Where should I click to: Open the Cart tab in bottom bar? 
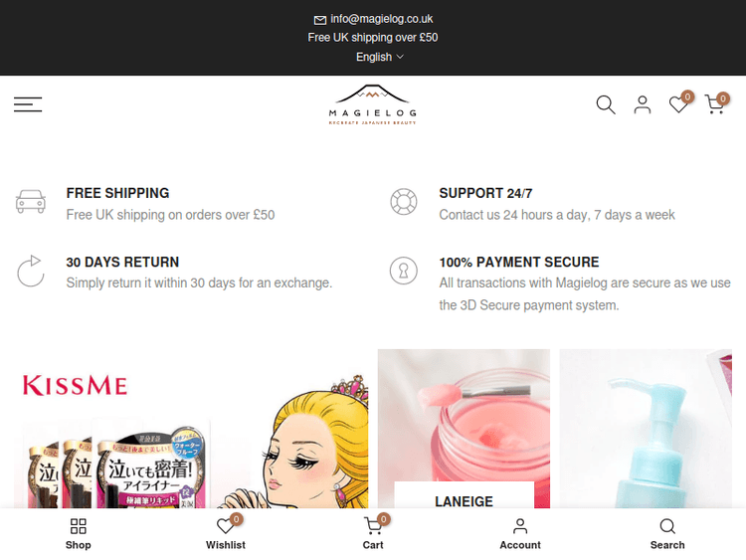373,534
